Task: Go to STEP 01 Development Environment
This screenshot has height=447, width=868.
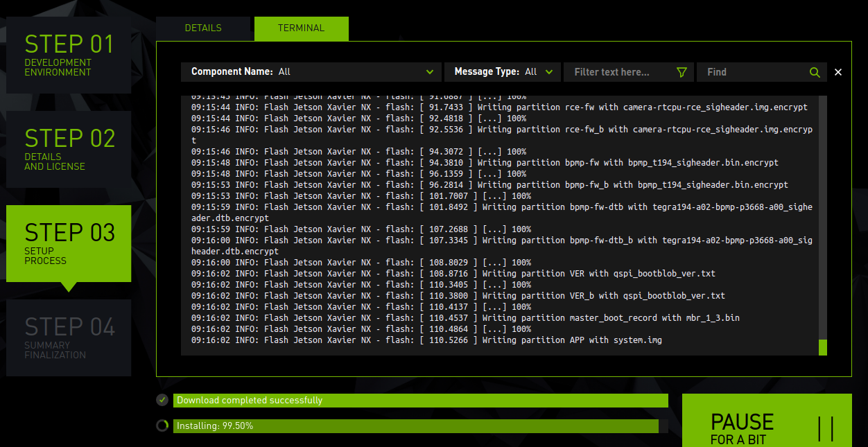Action: pyautogui.click(x=69, y=55)
